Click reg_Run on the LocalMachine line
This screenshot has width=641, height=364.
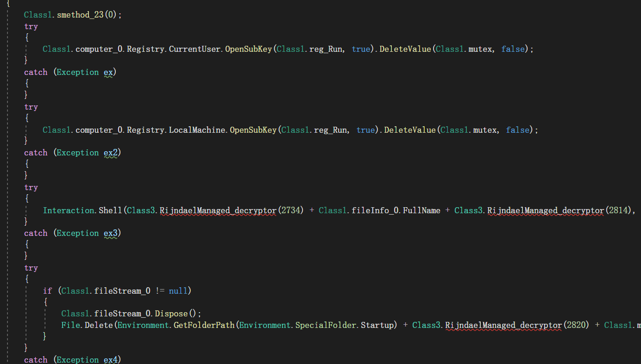pyautogui.click(x=330, y=130)
